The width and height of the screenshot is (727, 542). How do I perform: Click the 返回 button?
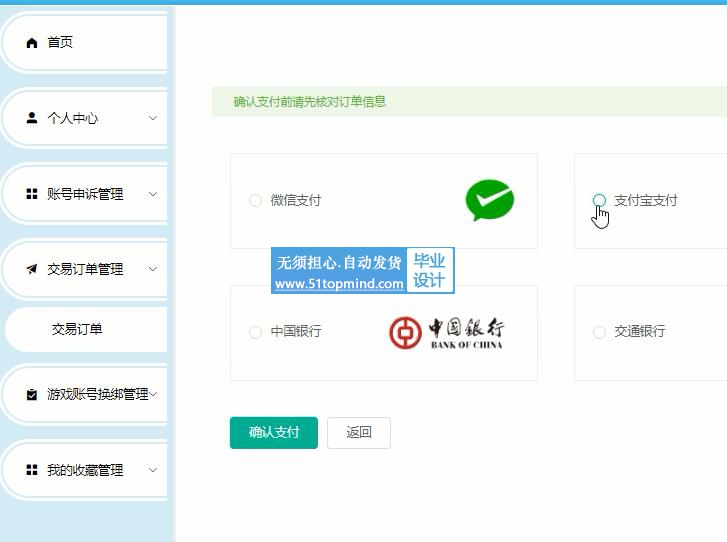[x=359, y=433]
